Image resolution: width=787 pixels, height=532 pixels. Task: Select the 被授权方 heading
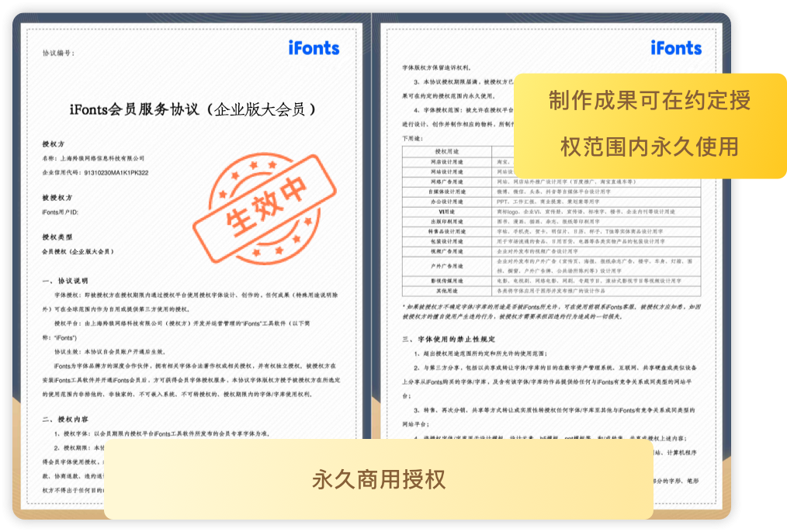(57, 198)
